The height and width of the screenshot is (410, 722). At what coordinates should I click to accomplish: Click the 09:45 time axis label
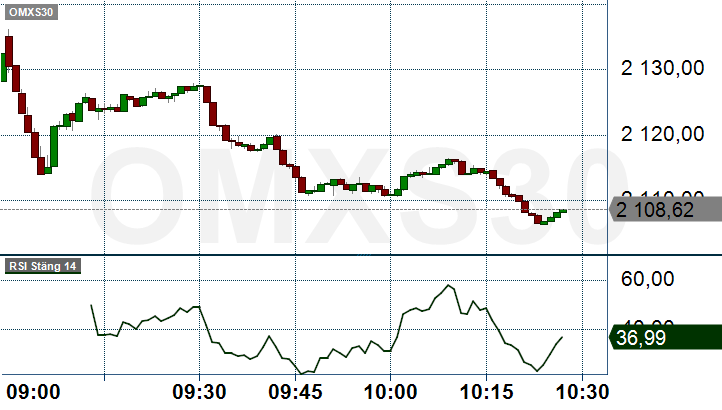(295, 392)
